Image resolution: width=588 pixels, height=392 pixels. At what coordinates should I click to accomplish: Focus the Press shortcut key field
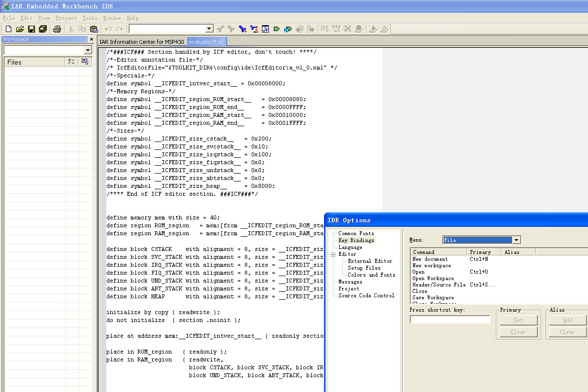pyautogui.click(x=450, y=320)
